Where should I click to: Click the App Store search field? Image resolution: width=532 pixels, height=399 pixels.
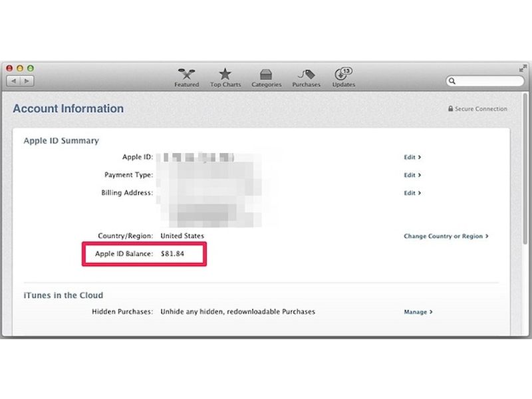pyautogui.click(x=485, y=81)
